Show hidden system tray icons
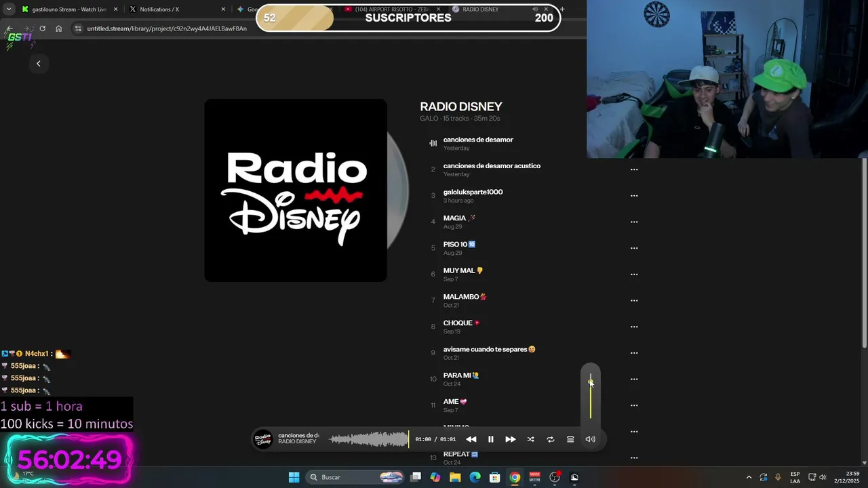The width and height of the screenshot is (868, 488). (749, 477)
